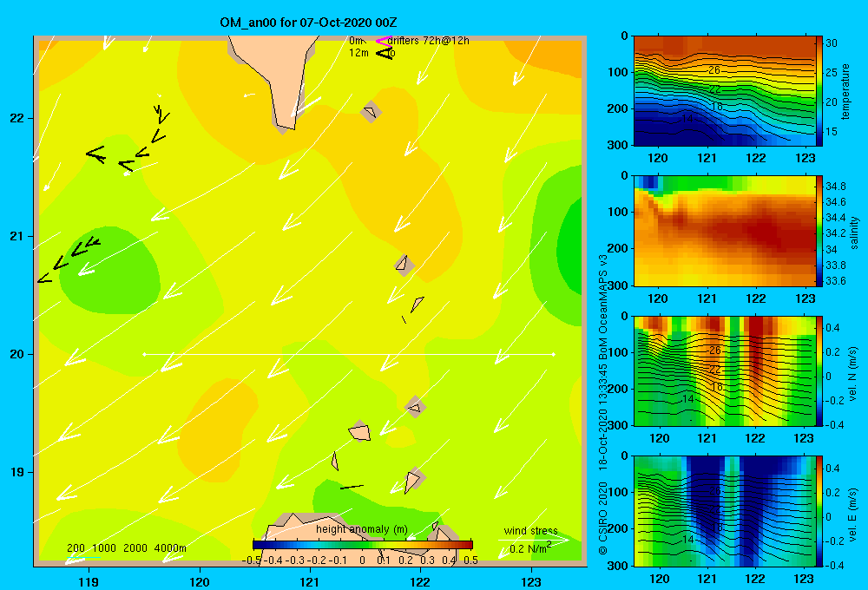Image resolution: width=868 pixels, height=590 pixels.
Task: Click the '-0.5' tick on height anomaly bar
Action: [x=252, y=560]
